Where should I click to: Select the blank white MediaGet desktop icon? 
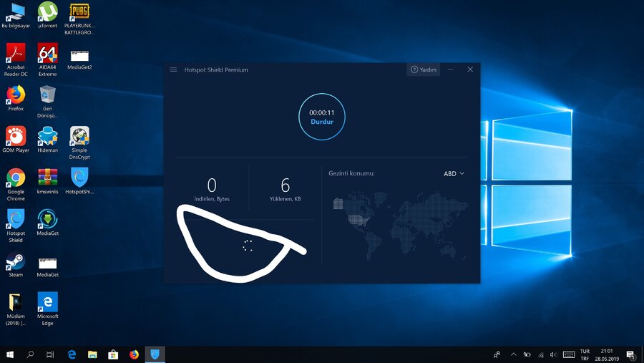(48, 267)
